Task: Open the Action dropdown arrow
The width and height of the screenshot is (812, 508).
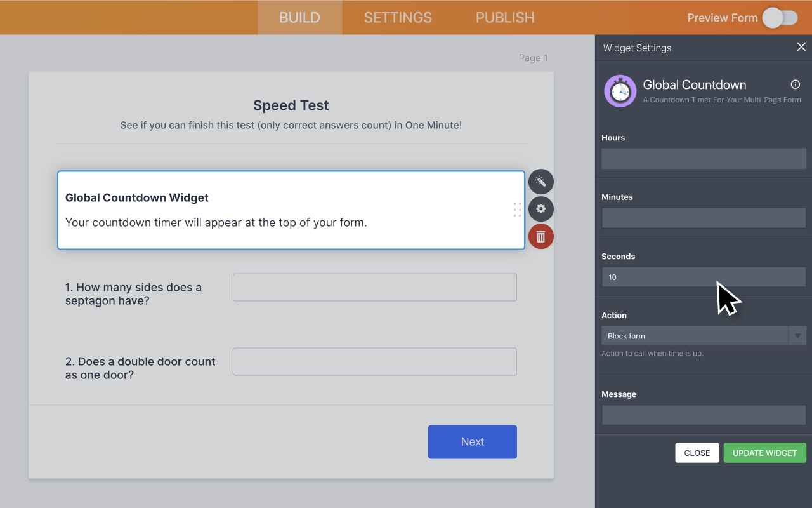Action: [797, 336]
